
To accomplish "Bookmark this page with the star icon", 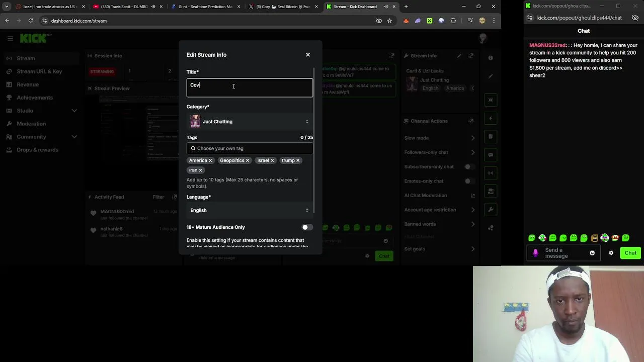I will point(389,21).
